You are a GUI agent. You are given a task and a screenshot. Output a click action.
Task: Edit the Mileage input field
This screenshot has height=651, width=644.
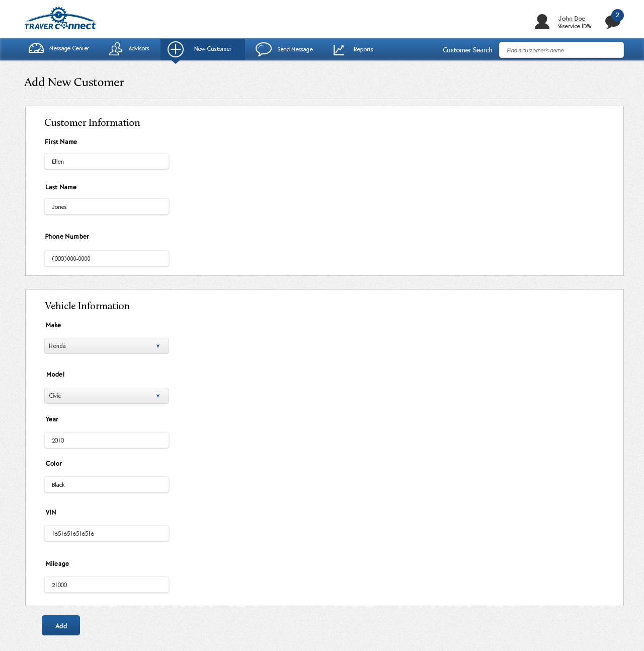107,585
